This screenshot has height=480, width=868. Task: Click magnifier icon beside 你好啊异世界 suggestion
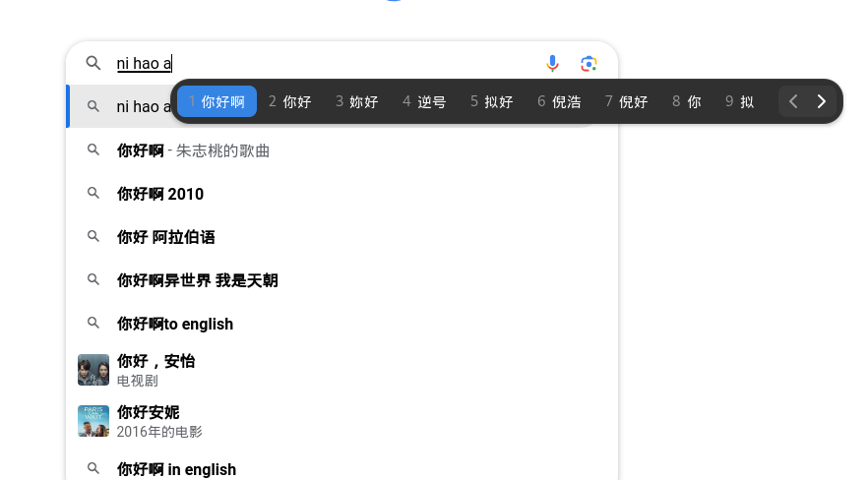click(x=93, y=279)
